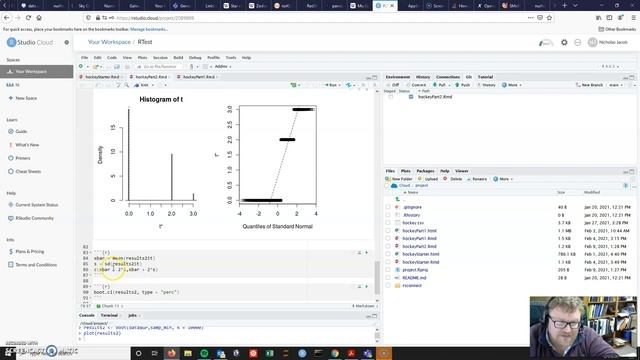Click the Git History button
The height and width of the screenshot is (360, 640).
coord(487,85)
